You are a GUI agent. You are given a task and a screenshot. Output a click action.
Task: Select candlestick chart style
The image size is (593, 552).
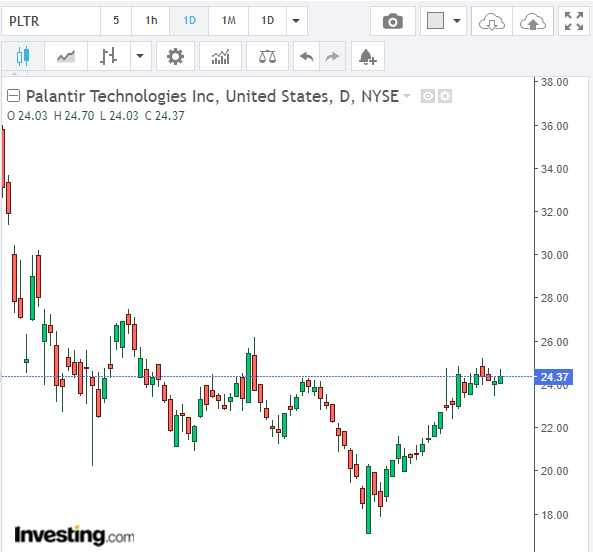coord(23,56)
